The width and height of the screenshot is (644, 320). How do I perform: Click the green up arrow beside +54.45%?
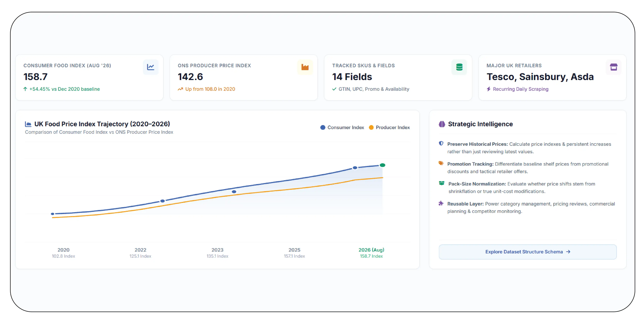click(25, 89)
